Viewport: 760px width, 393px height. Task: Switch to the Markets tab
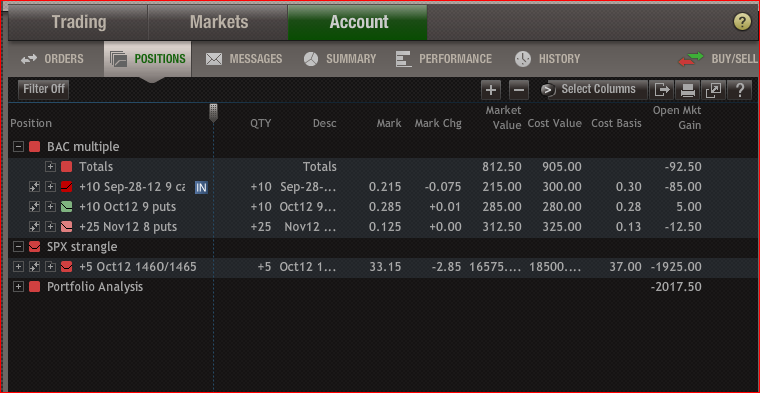[218, 22]
